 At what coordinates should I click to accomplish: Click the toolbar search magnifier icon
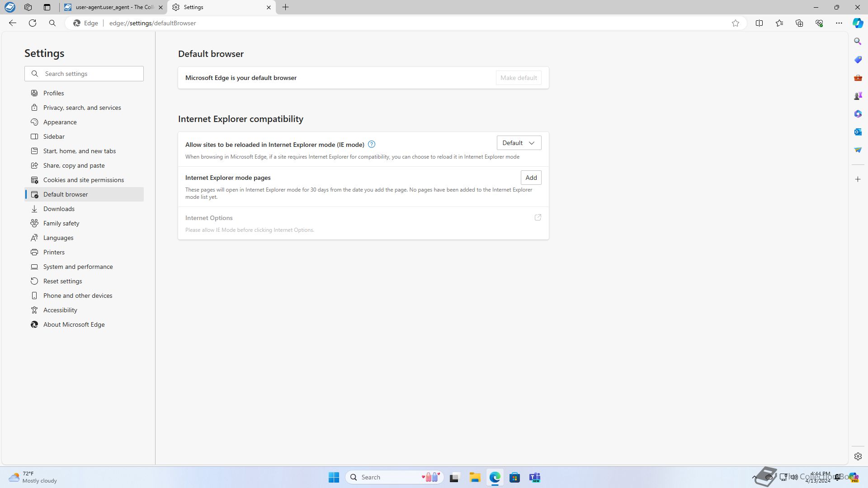click(52, 23)
